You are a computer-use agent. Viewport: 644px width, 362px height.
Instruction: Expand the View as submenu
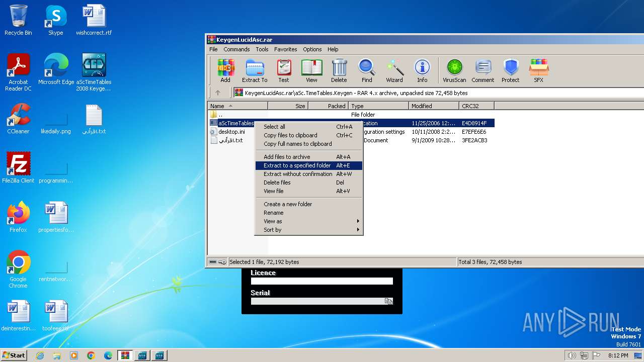tap(308, 221)
